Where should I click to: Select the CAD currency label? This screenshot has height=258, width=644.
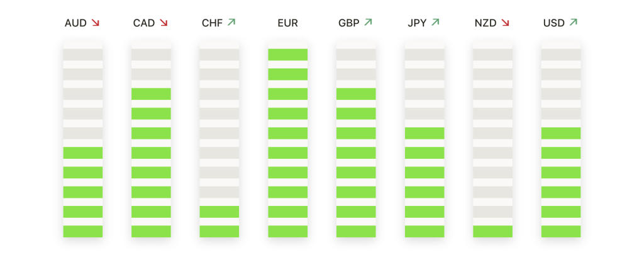coord(144,23)
